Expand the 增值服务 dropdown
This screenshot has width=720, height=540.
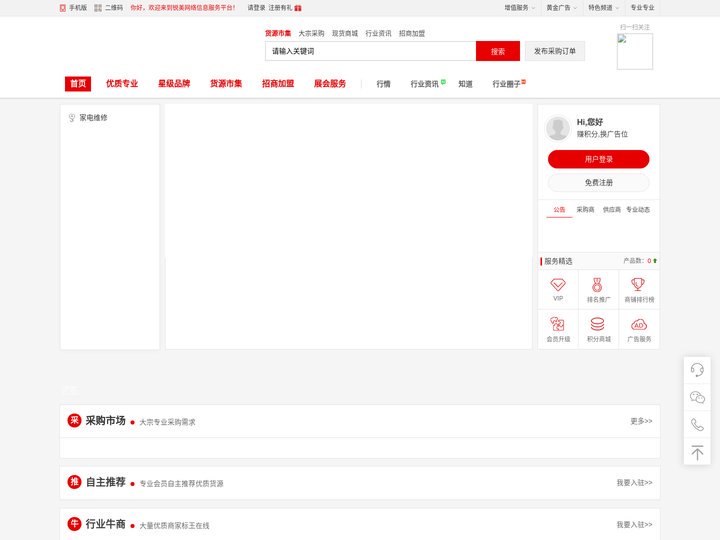[x=520, y=8]
